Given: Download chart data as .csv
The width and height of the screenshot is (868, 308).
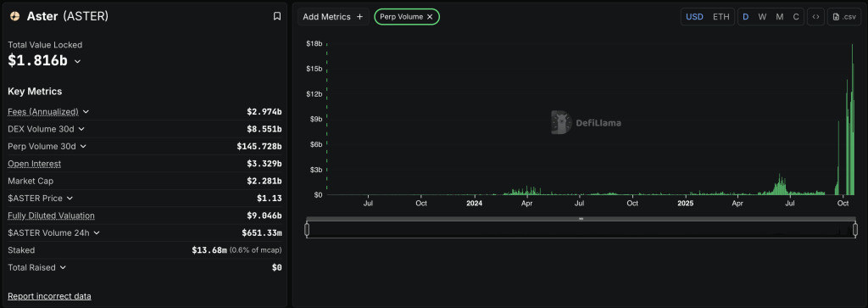Looking at the screenshot, I should pos(844,17).
